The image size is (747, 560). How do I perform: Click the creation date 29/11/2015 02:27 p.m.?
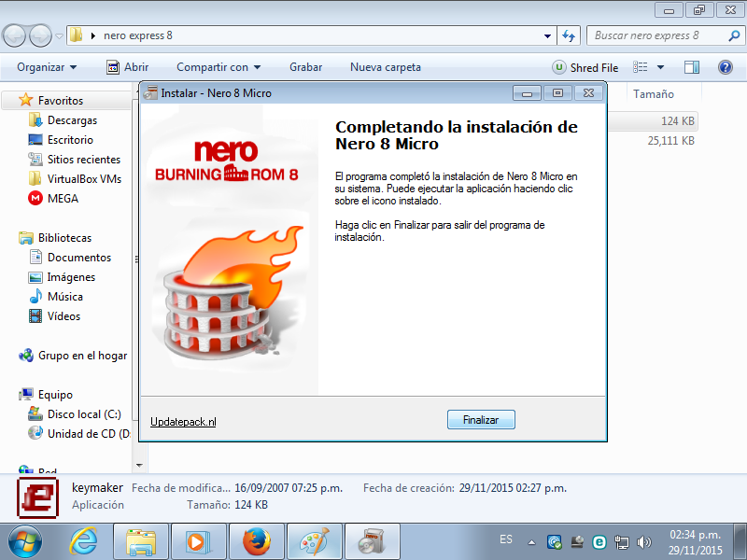tap(513, 488)
